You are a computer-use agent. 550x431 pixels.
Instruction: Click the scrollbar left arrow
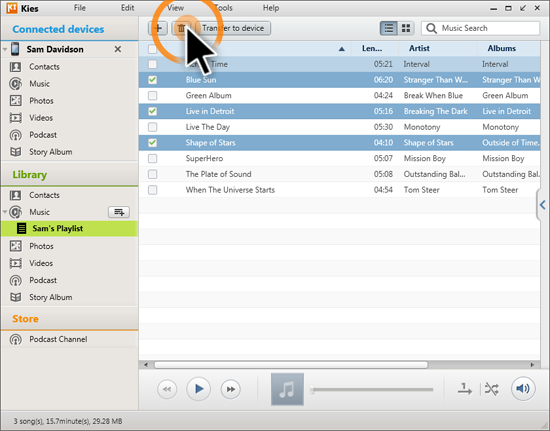click(x=146, y=365)
